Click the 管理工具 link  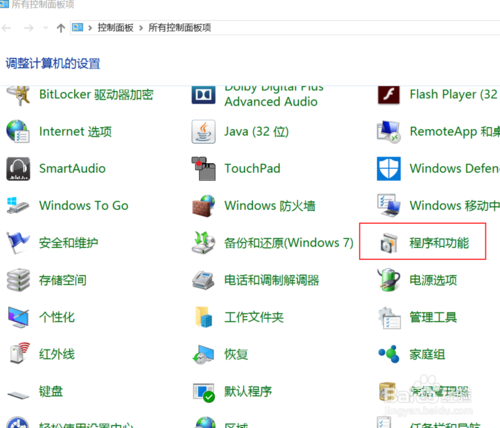coord(433,317)
